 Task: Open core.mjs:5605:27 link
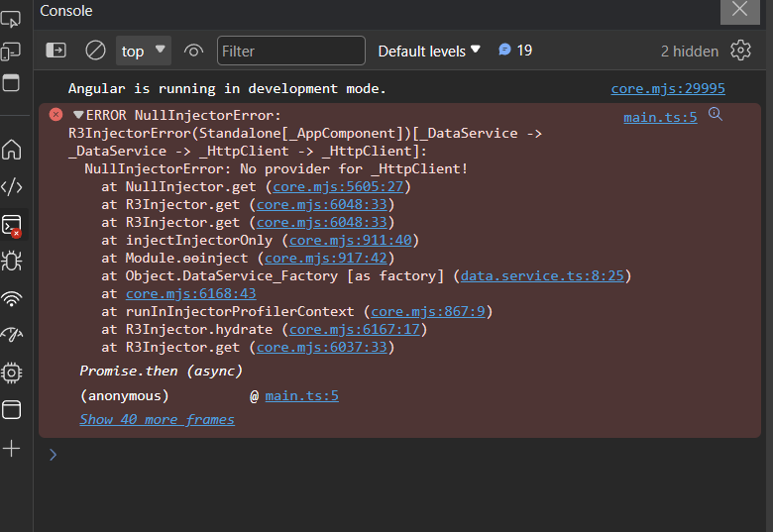coord(338,186)
